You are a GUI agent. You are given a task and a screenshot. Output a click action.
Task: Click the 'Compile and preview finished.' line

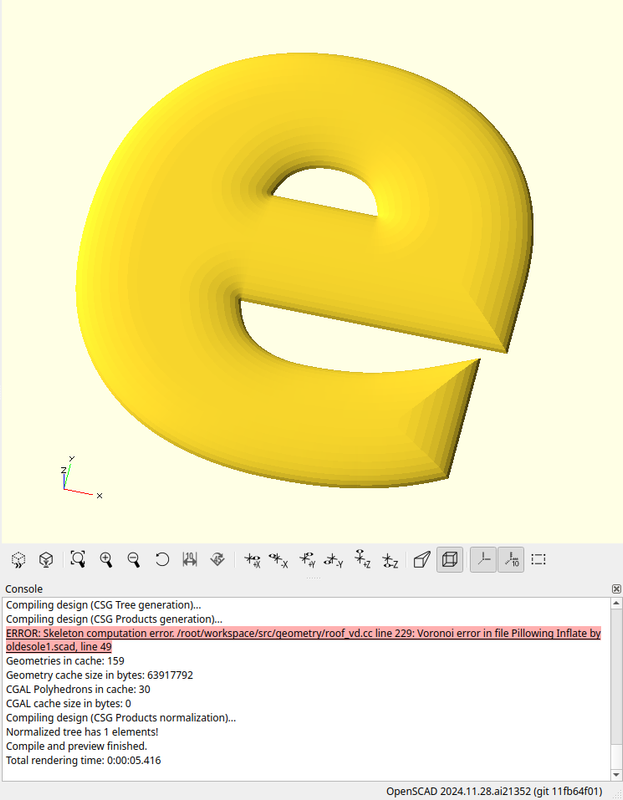coord(77,746)
